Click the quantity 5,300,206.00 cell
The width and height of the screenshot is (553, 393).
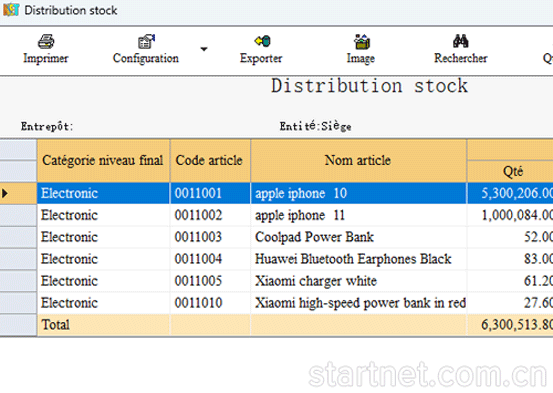[510, 193]
